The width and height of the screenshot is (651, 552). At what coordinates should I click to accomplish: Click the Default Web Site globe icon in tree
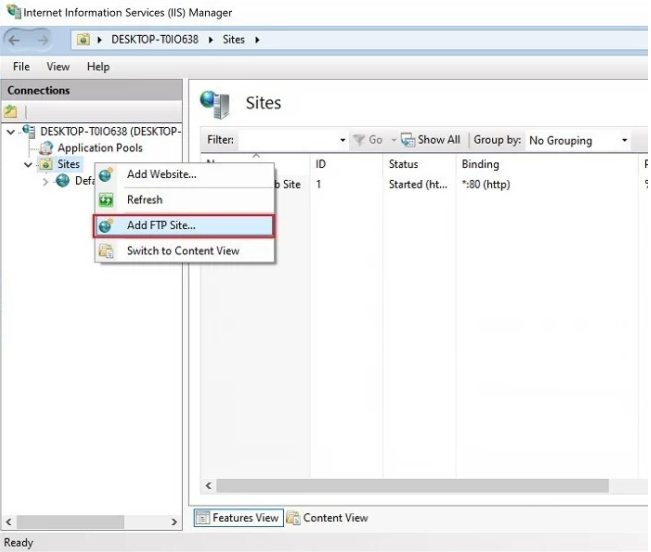[x=63, y=181]
